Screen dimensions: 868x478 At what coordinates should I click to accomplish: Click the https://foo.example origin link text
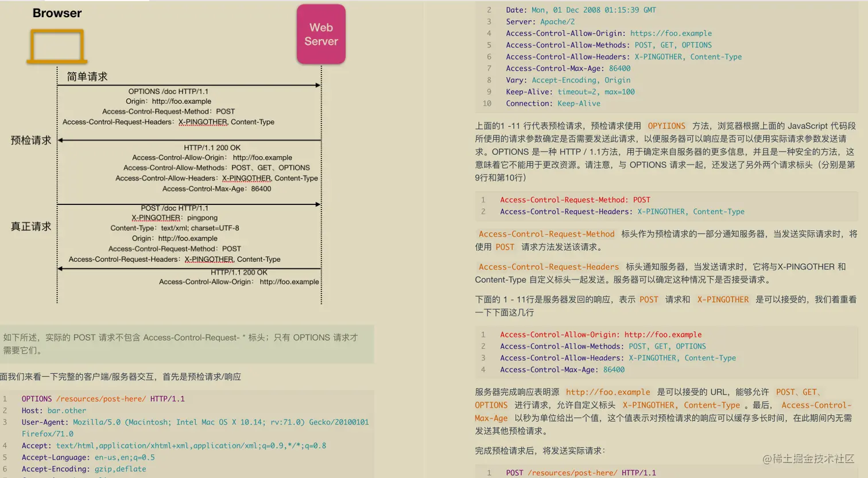[x=671, y=33]
